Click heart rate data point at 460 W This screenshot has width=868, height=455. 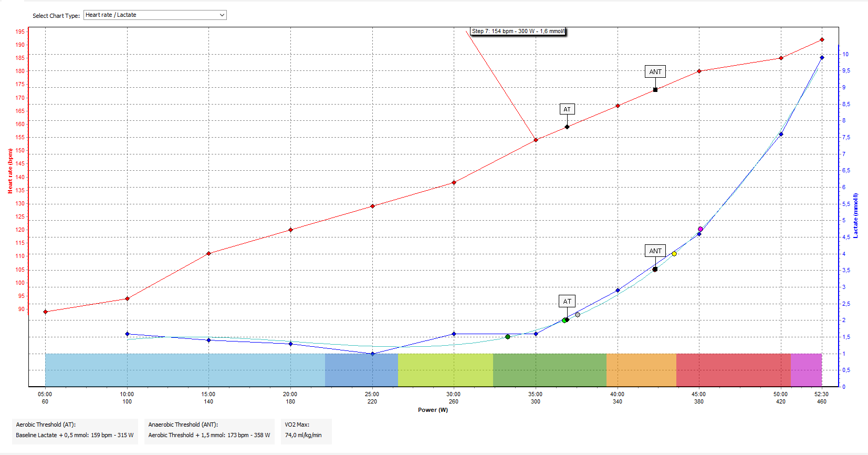[x=822, y=40]
